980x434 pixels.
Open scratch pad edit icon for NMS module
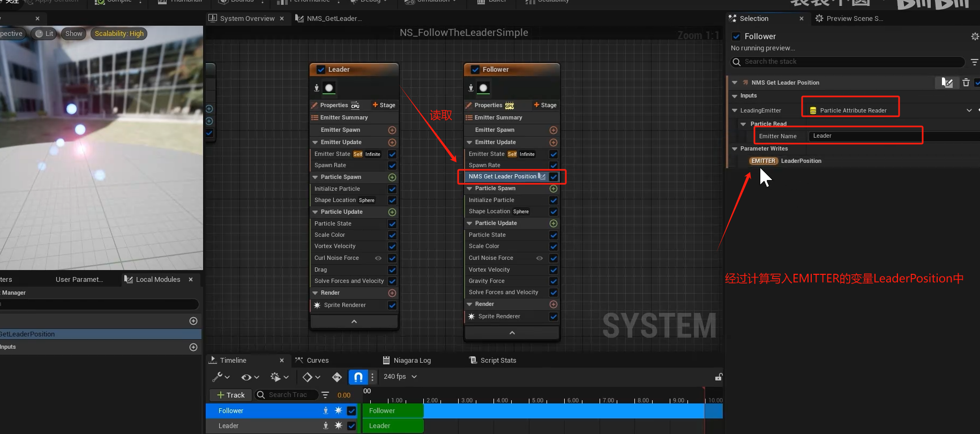tap(947, 83)
